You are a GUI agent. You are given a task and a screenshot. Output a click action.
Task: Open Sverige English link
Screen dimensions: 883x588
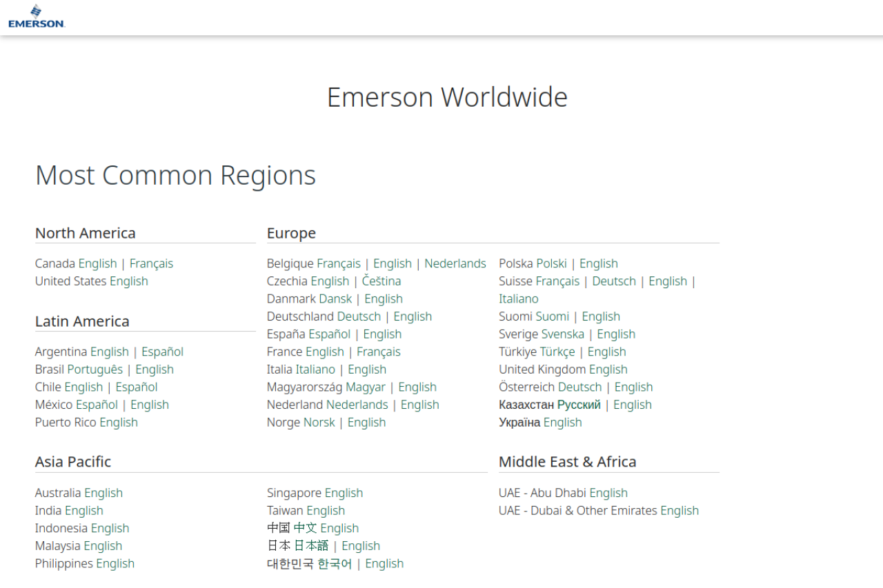point(616,334)
